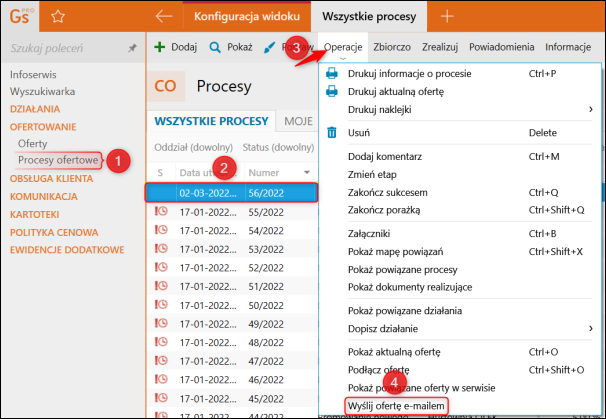Click status icon of process 55/2022
The height and width of the screenshot is (419, 606).
(161, 211)
